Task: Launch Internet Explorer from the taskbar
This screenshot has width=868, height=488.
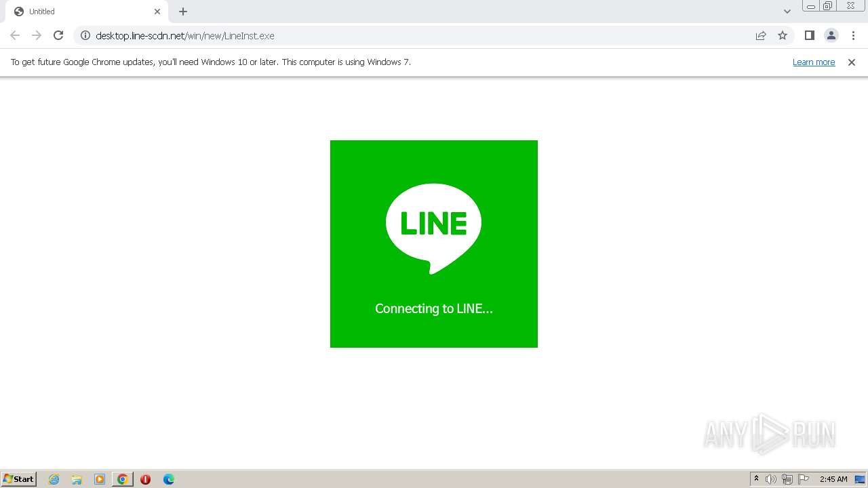Action: point(54,479)
